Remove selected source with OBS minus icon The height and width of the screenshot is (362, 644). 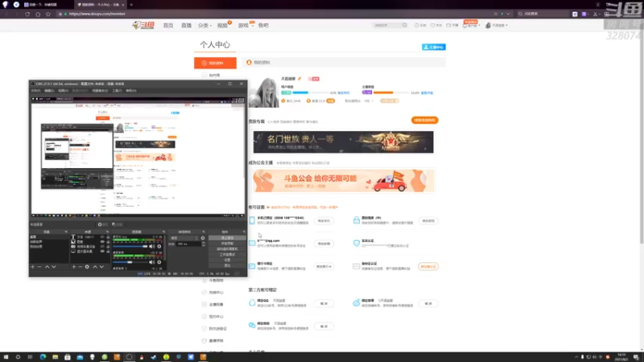coord(80,267)
